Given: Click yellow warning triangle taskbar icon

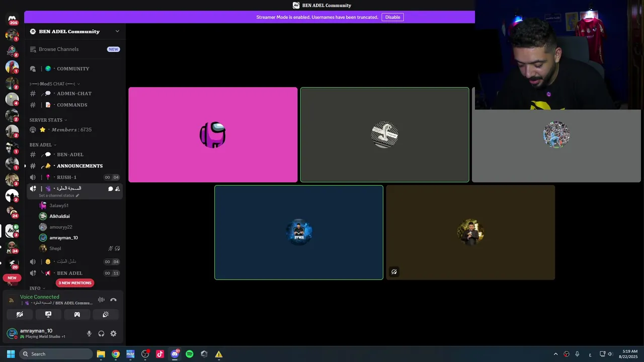Looking at the screenshot, I should click(x=219, y=354).
